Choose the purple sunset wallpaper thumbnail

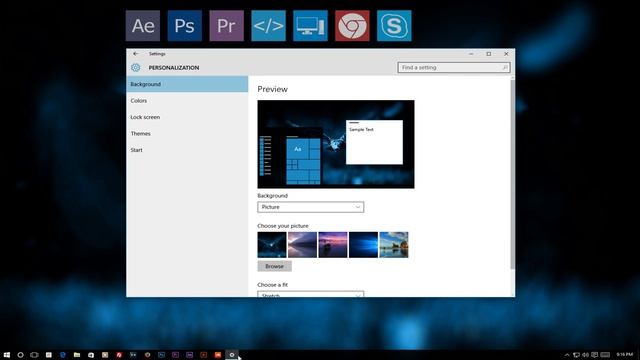click(333, 245)
